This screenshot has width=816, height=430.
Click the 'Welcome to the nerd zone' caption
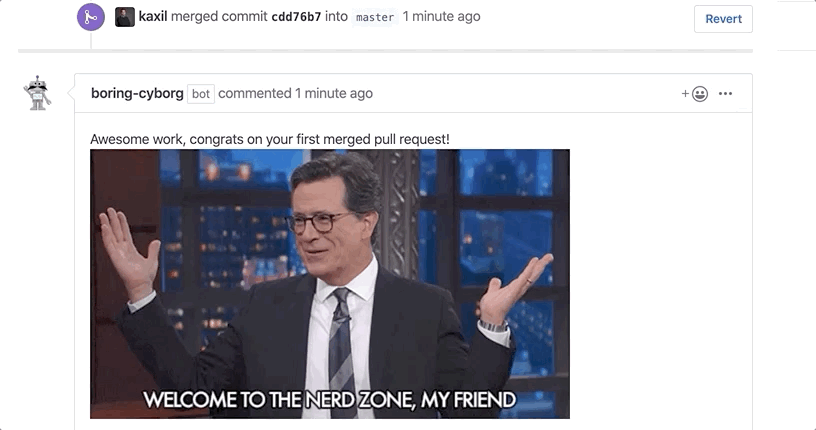pos(330,400)
